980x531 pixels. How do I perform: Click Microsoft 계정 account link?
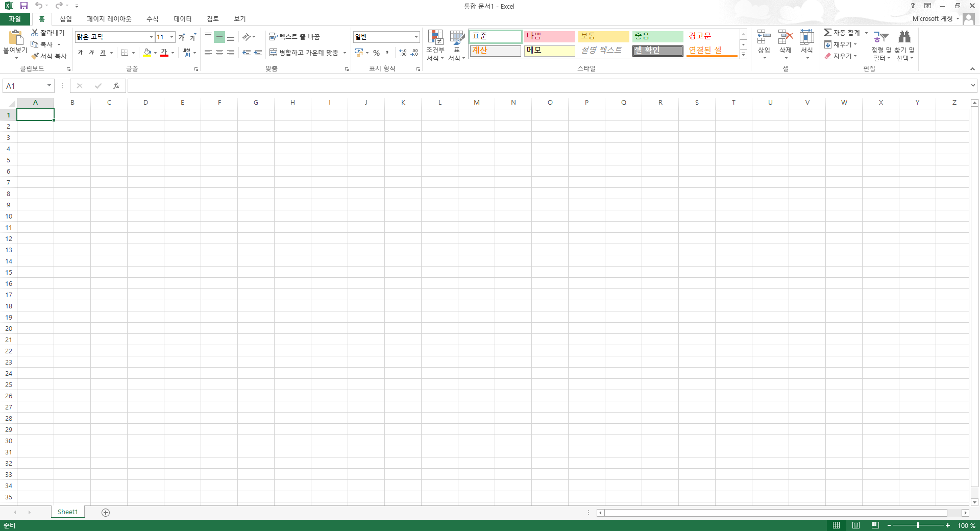coord(933,19)
